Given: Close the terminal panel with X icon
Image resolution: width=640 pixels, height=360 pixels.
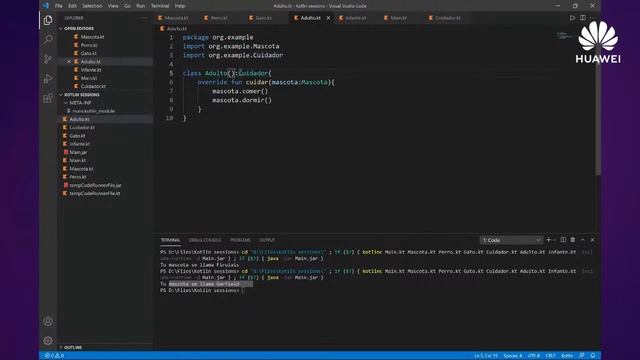Looking at the screenshot, I should coord(592,240).
